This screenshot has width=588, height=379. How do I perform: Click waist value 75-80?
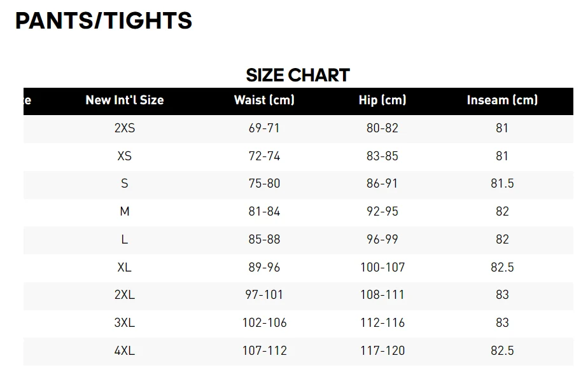264,183
